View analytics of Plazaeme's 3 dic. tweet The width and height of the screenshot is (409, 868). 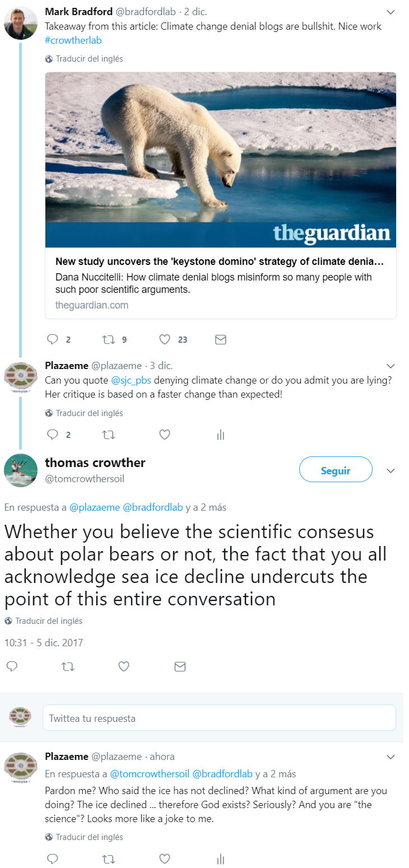click(x=221, y=435)
